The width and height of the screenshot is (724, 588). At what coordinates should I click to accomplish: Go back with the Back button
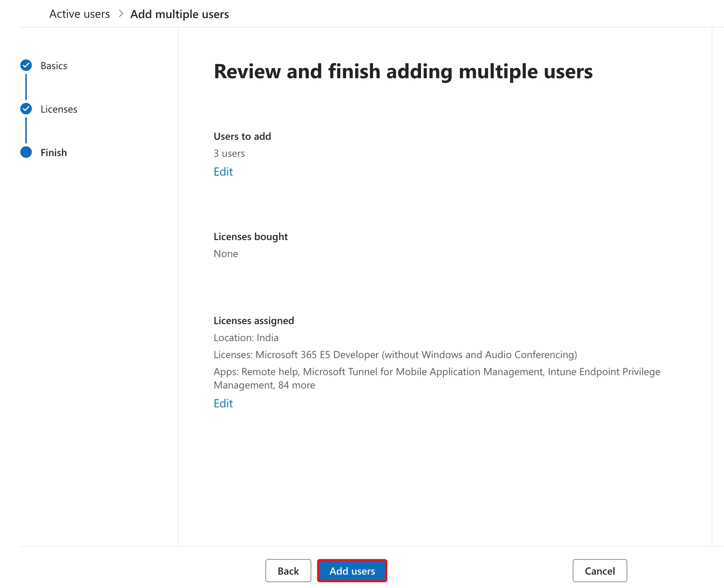288,571
